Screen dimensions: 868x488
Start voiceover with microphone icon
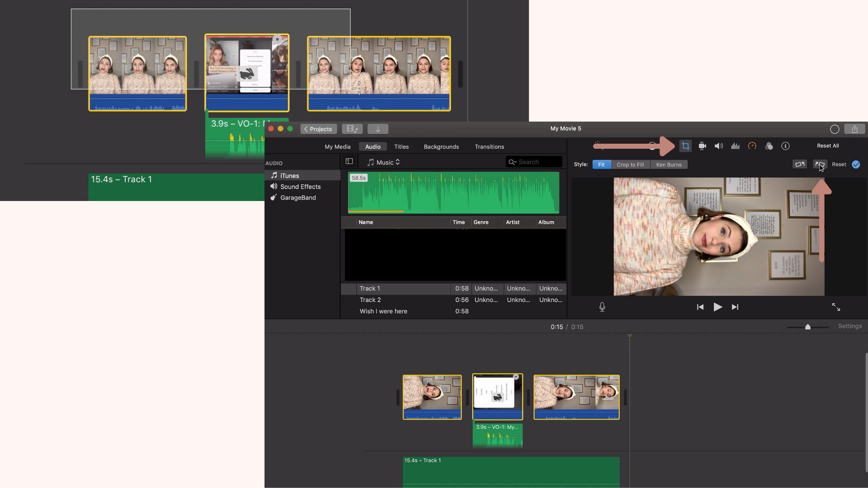(x=602, y=307)
